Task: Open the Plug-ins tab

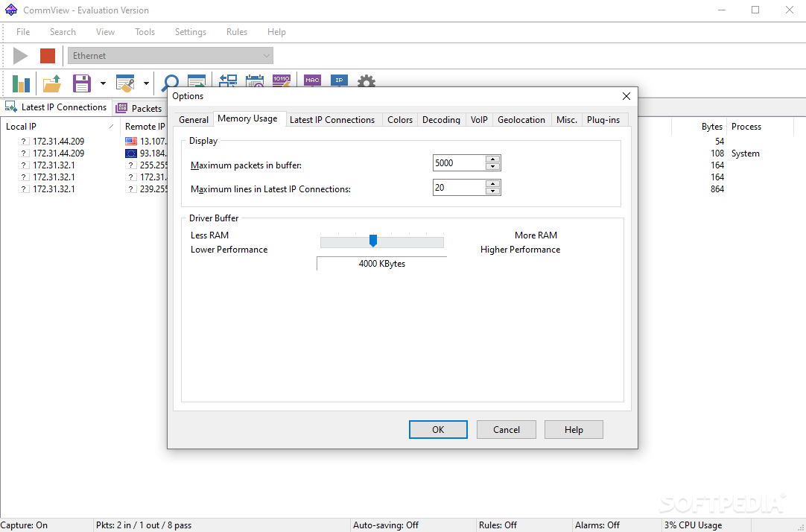Action: (603, 120)
